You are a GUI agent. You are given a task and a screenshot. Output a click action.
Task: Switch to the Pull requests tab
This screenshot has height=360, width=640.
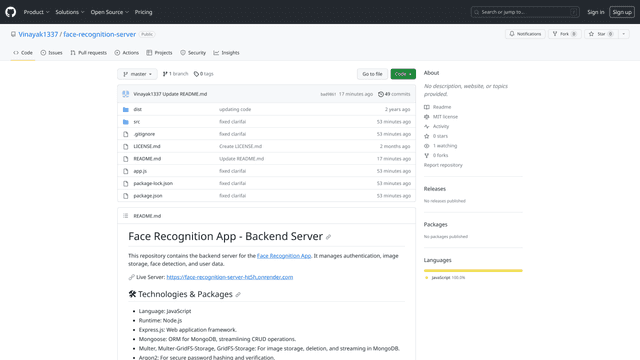click(x=88, y=53)
